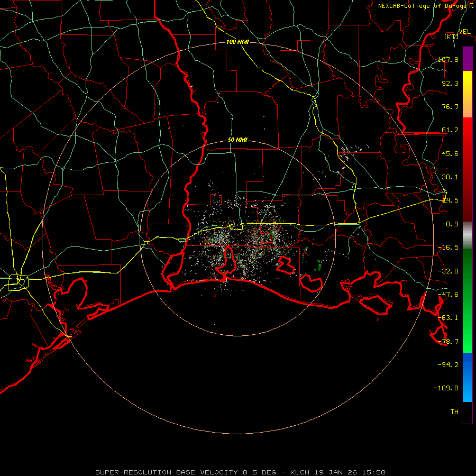Click the yellow-orange segment of color bar

point(467,94)
